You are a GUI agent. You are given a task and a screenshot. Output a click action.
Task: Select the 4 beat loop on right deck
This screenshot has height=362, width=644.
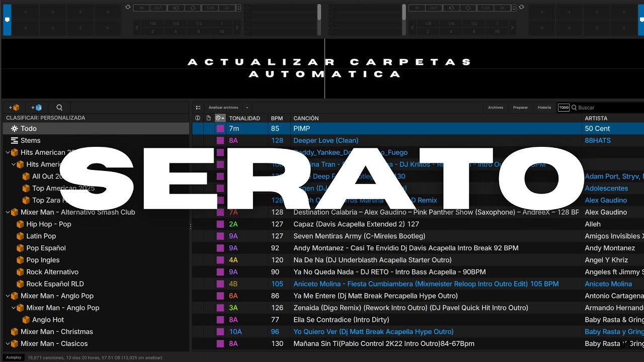pyautogui.click(x=451, y=31)
